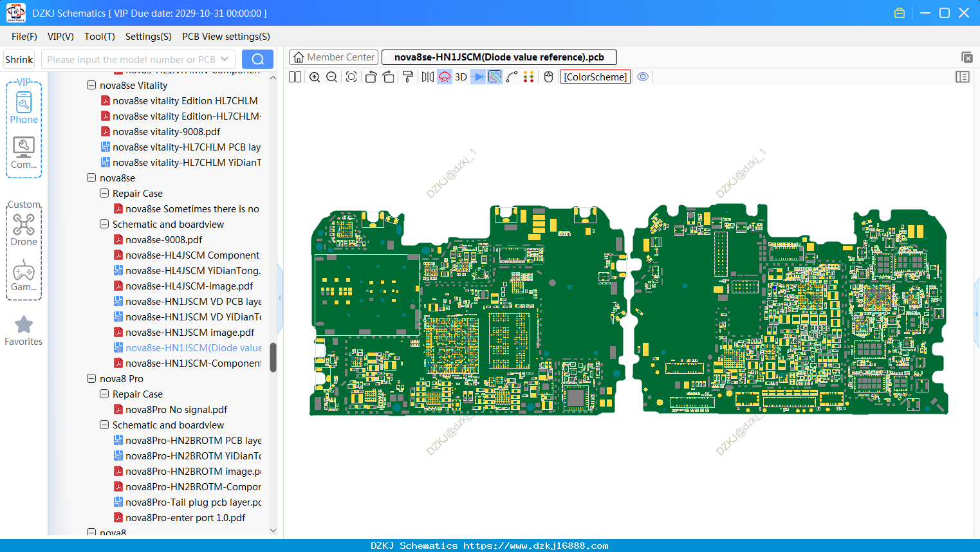
Task: Collapse Repair Case under nova8se
Action: click(x=104, y=193)
